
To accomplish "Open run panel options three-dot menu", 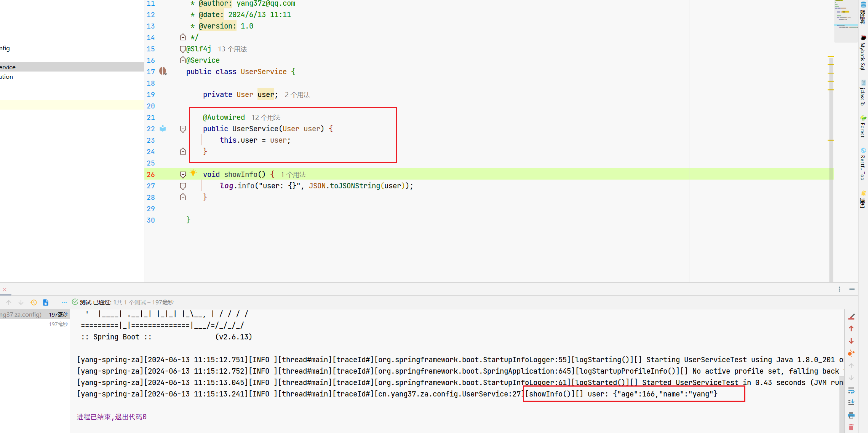I will click(x=839, y=289).
